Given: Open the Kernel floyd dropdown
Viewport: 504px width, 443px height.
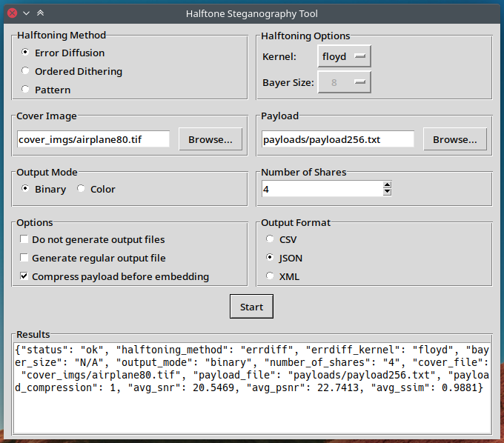Looking at the screenshot, I should coord(344,56).
